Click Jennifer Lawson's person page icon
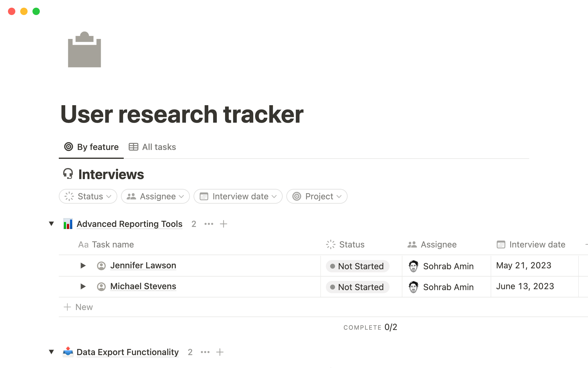Viewport: 588px width, 368px height. 101,266
